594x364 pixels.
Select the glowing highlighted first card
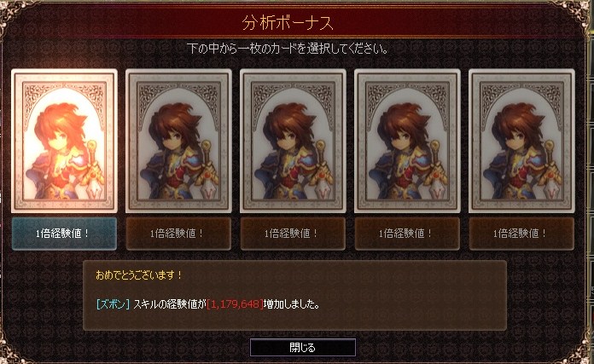[x=64, y=141]
